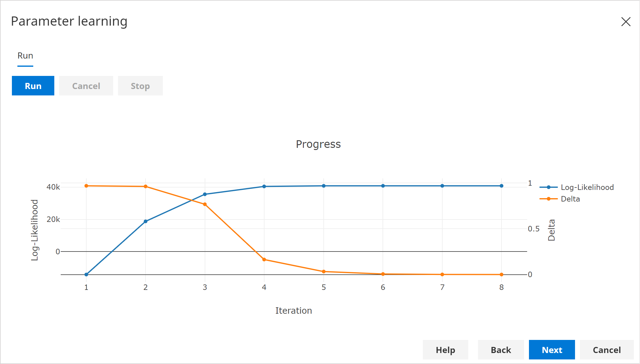
Task: Click the Stop button
Action: (x=140, y=86)
